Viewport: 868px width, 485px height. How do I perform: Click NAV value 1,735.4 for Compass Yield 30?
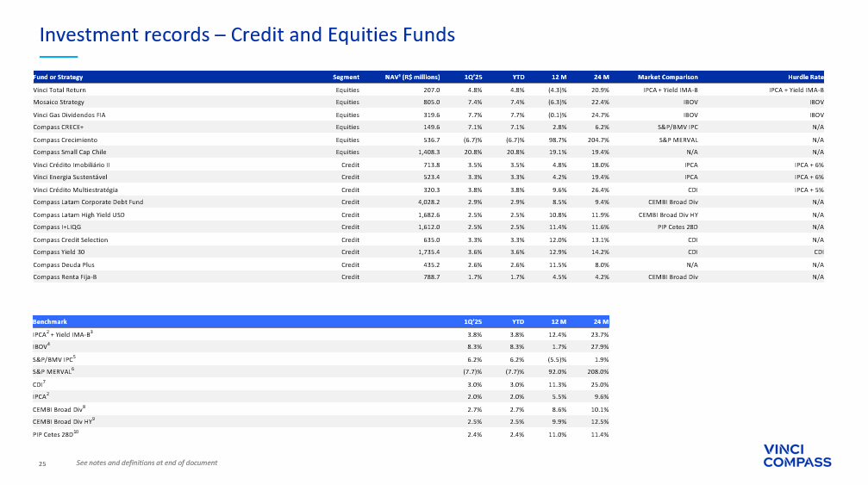coord(429,252)
